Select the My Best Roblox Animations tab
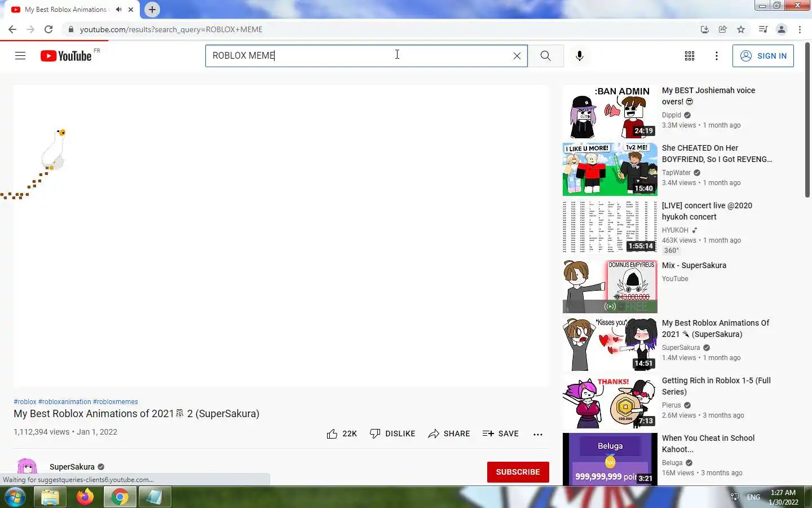Image resolution: width=812 pixels, height=508 pixels. (65, 10)
